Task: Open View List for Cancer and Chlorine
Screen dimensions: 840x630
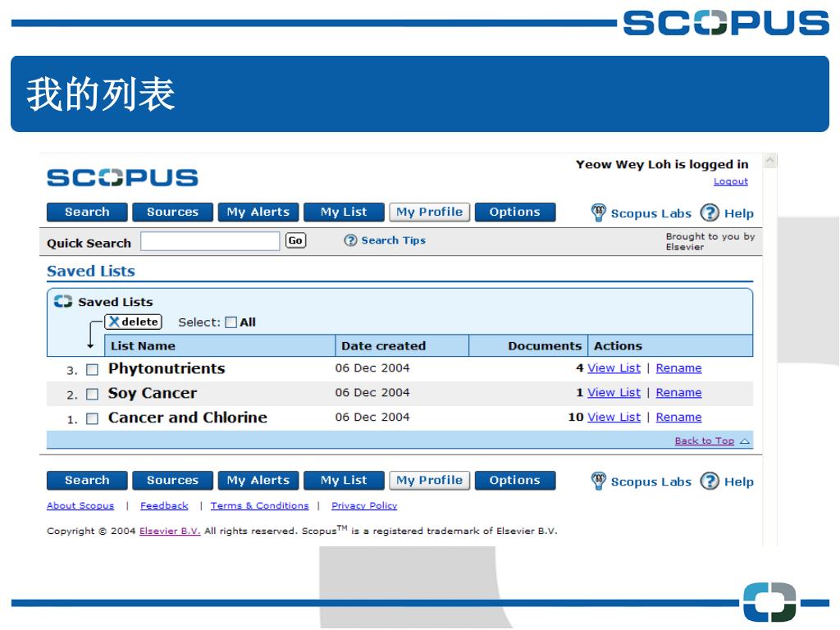Action: coord(614,418)
